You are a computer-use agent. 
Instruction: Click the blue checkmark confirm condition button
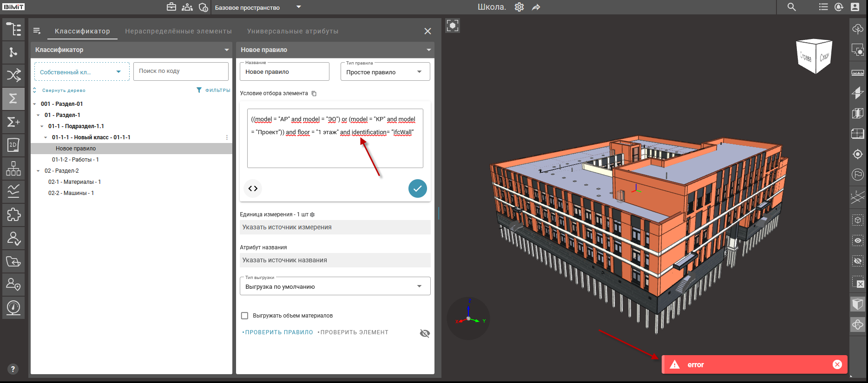pos(417,188)
